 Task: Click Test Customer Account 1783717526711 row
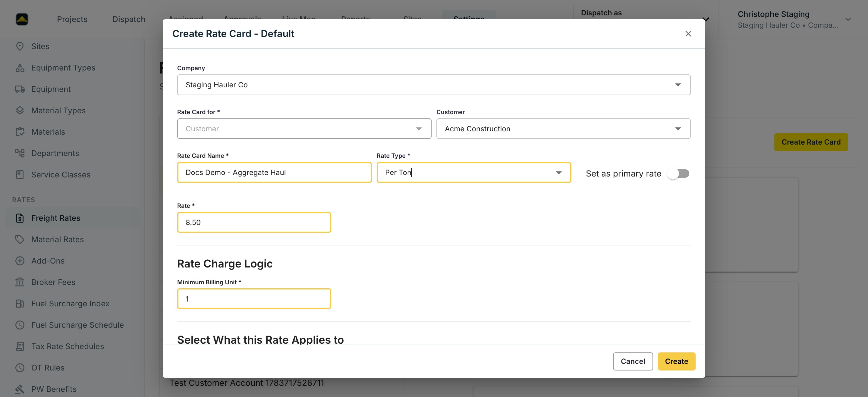tap(246, 383)
